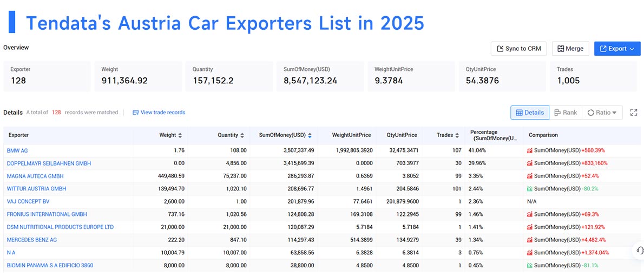
Task: Click the WeightUnitPrice column header
Action: [x=351, y=135]
